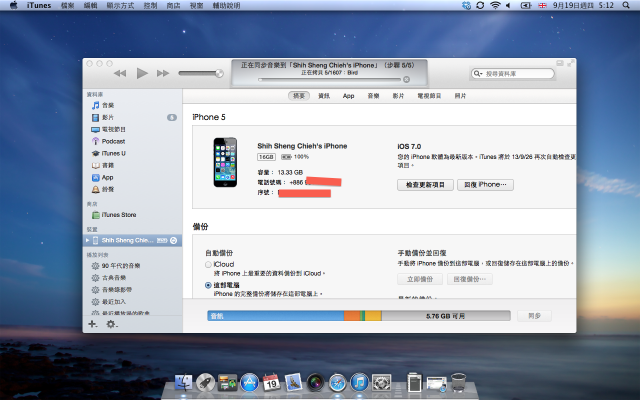
Task: Open the 輔助說明 Help menu
Action: (x=227, y=5)
